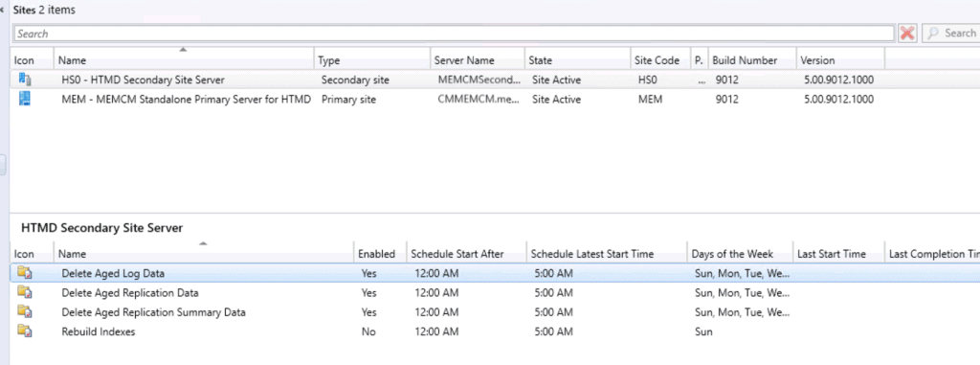The image size is (980, 365).
Task: Click the Delete Aged Log Data task icon
Action: click(25, 273)
